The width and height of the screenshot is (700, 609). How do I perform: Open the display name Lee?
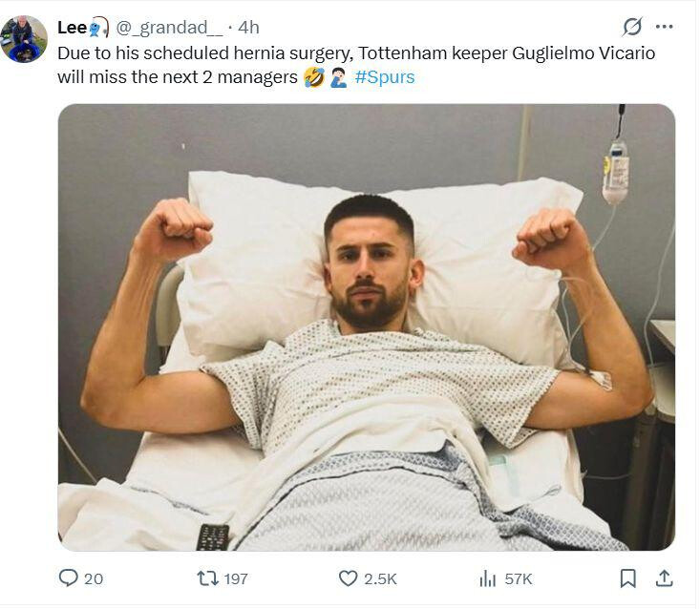coord(73,28)
